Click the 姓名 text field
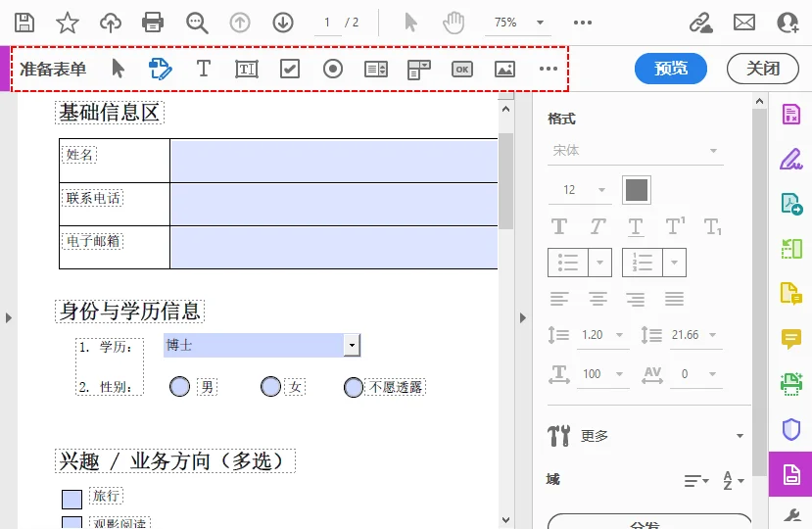The height and width of the screenshot is (529, 812). point(334,161)
